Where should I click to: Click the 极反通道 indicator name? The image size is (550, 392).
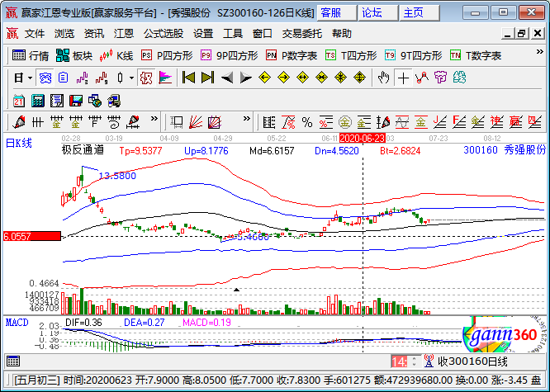click(x=83, y=150)
